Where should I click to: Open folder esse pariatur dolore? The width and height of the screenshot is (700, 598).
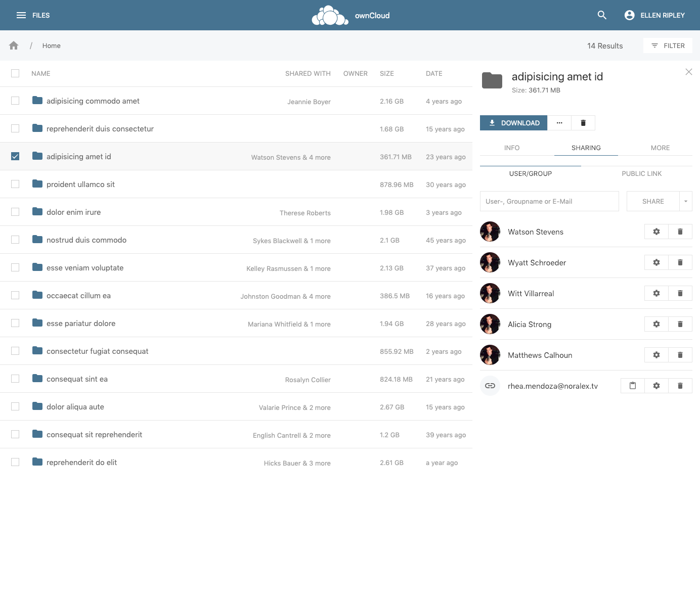pos(81,324)
